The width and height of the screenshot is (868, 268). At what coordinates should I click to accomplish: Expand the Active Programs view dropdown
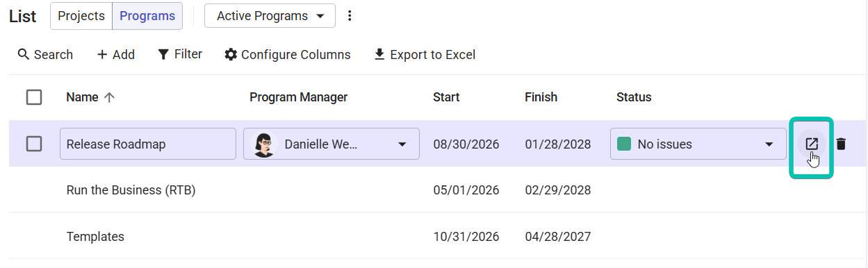pos(270,15)
